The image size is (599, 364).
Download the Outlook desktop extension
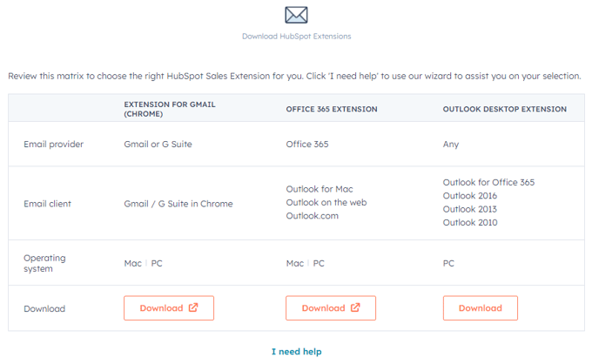[481, 308]
